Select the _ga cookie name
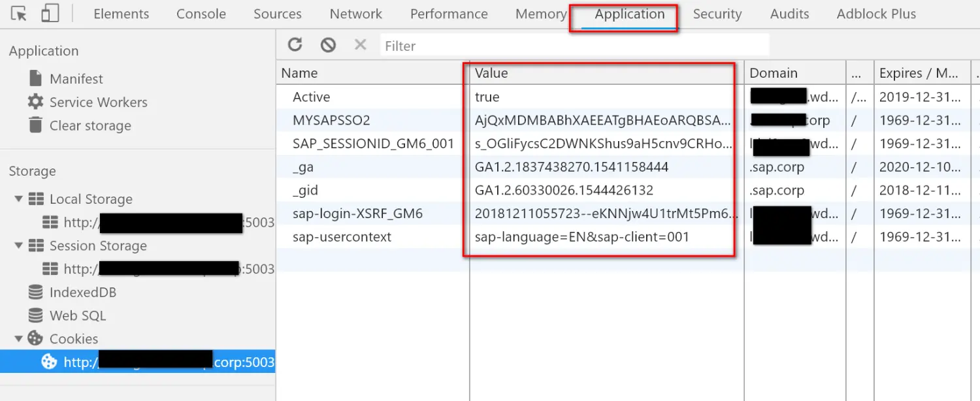The height and width of the screenshot is (401, 980). [x=303, y=167]
